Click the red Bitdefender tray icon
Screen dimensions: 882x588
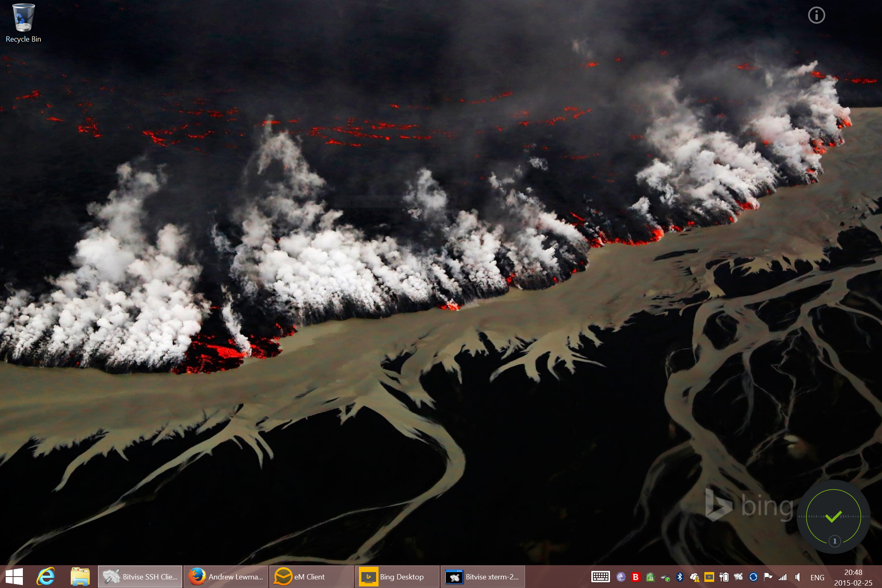[x=635, y=577]
